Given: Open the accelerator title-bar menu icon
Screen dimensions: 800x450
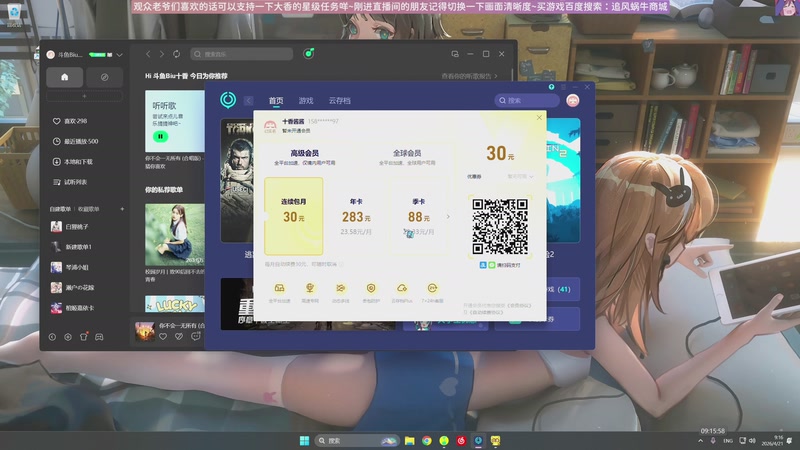Looking at the screenshot, I should [563, 87].
